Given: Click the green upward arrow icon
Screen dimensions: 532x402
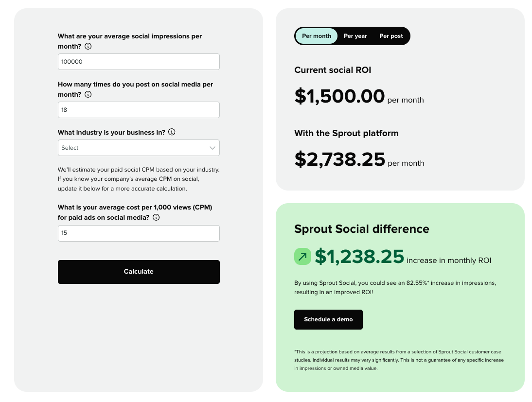Looking at the screenshot, I should 302,256.
